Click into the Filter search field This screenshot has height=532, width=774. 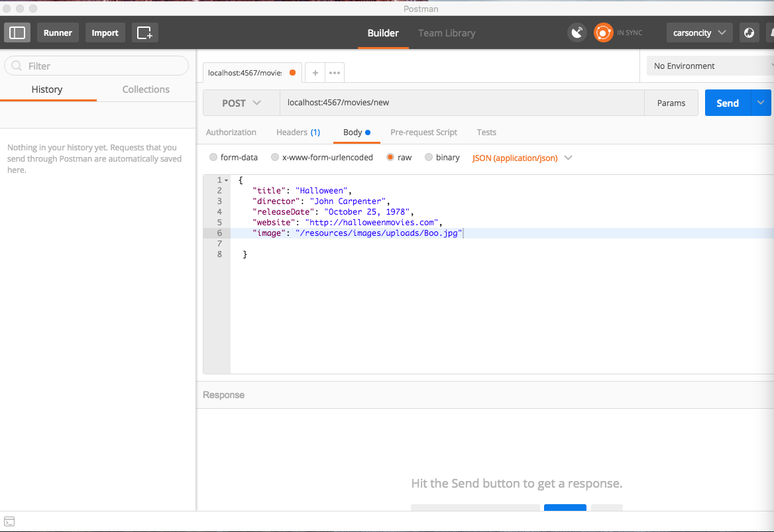(x=96, y=66)
